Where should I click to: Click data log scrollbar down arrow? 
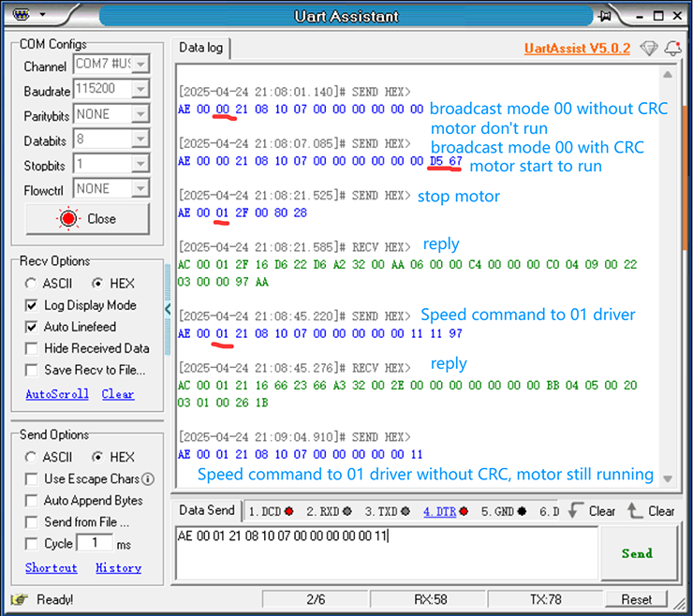[668, 479]
